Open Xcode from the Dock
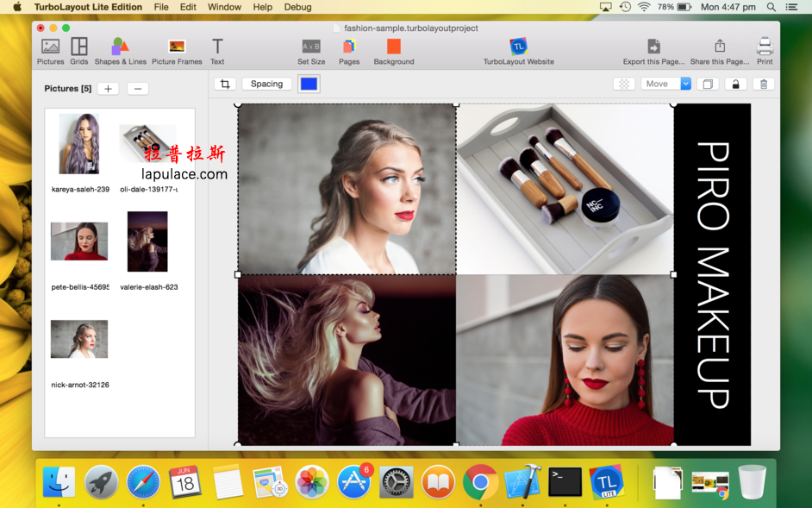 [522, 482]
